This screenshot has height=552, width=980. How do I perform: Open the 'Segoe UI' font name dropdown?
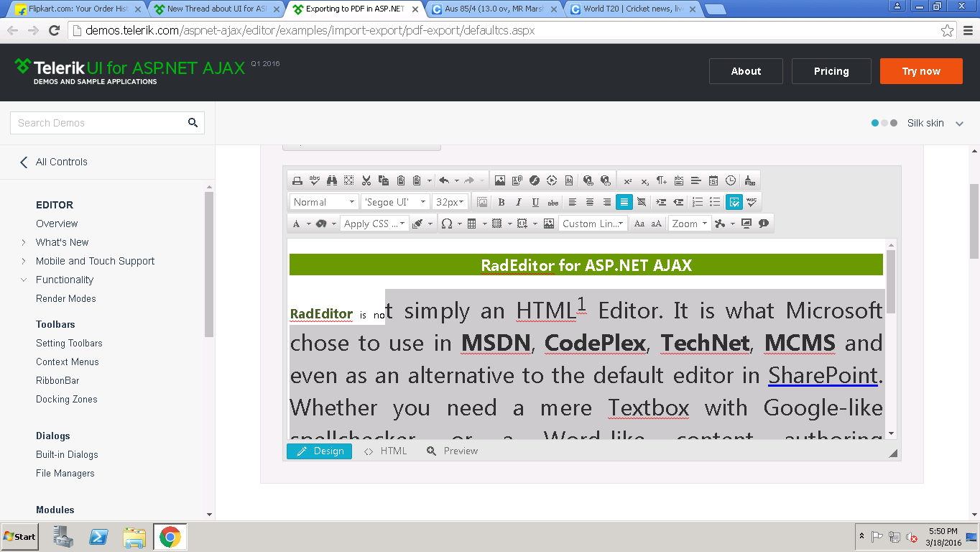395,202
